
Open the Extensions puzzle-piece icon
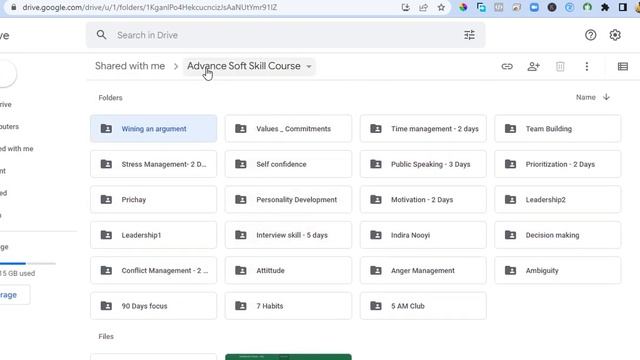pyautogui.click(x=605, y=7)
